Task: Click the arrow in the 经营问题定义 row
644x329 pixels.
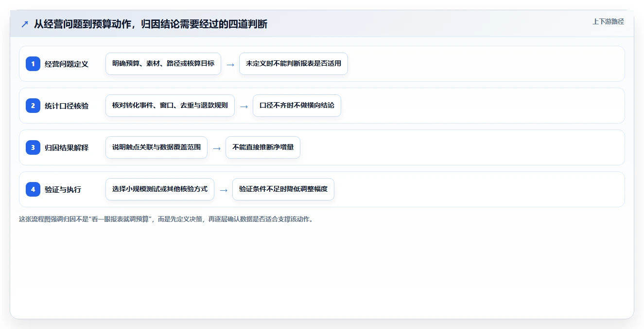Action: [x=230, y=64]
